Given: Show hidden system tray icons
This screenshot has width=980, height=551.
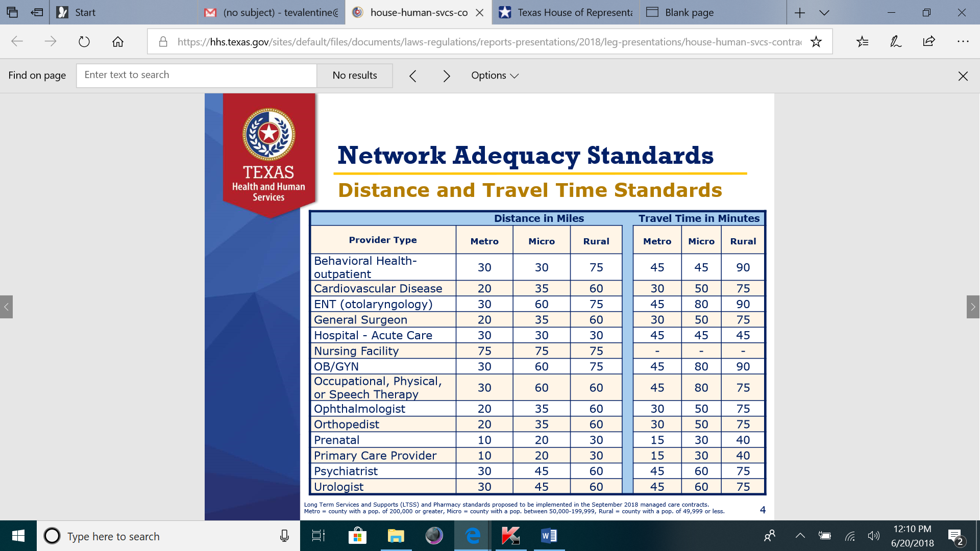Looking at the screenshot, I should [x=800, y=536].
